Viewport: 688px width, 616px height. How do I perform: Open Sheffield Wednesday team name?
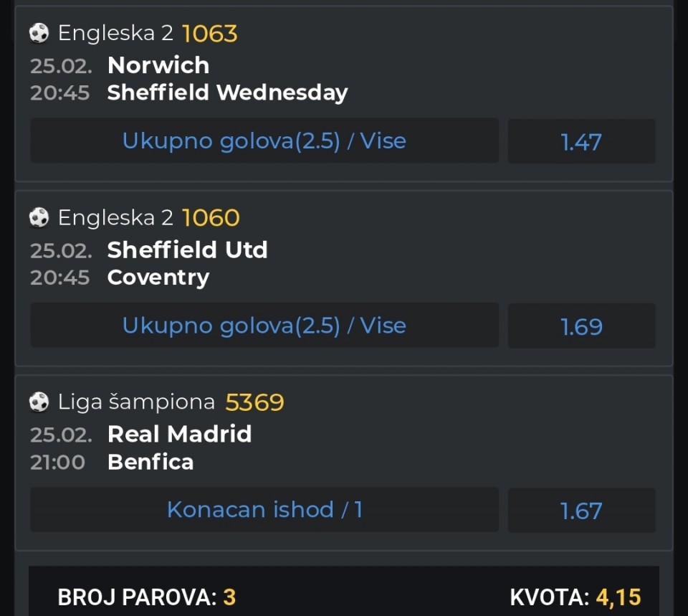point(227,93)
